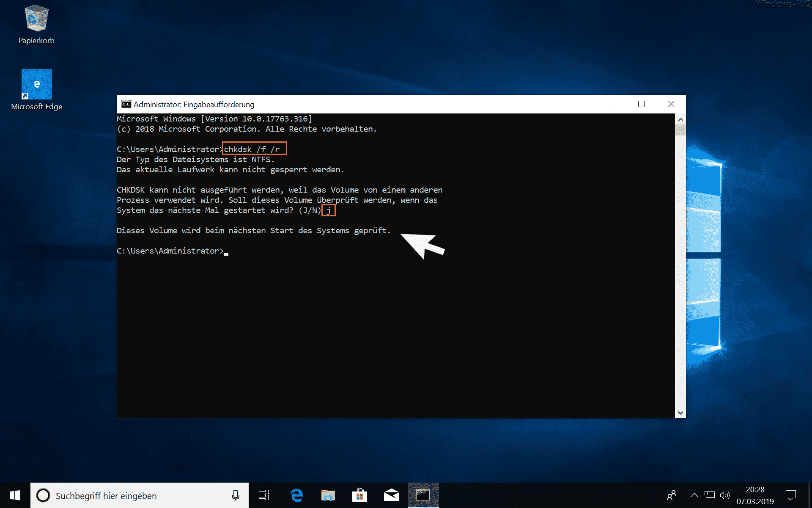This screenshot has height=508, width=812.
Task: Click the 'CHKDSK kann nicht ausgeführt werden' line
Action: pyautogui.click(x=280, y=190)
